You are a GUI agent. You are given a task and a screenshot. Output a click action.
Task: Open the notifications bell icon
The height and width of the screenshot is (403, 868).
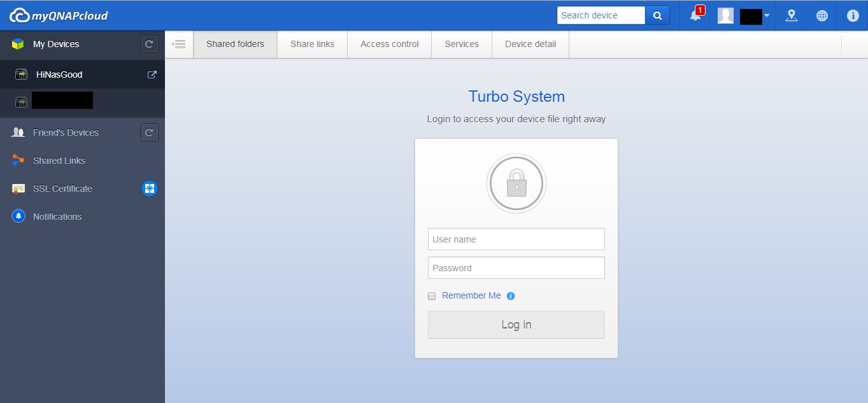click(695, 16)
